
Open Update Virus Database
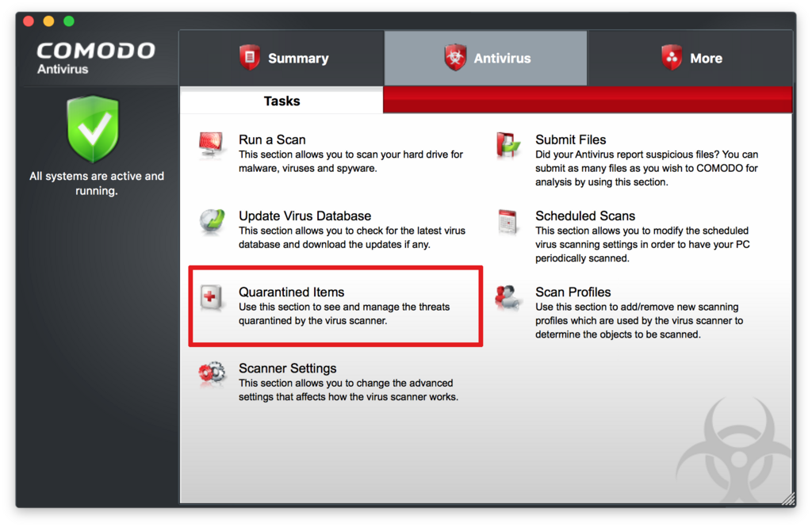[304, 216]
